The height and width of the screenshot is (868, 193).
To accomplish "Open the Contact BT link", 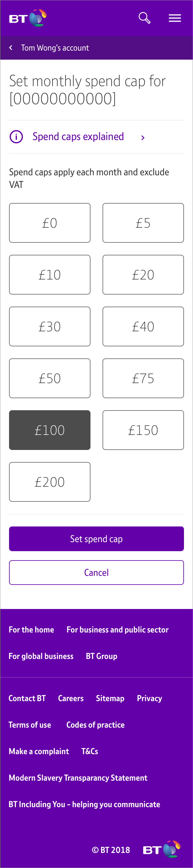I will click(x=27, y=698).
